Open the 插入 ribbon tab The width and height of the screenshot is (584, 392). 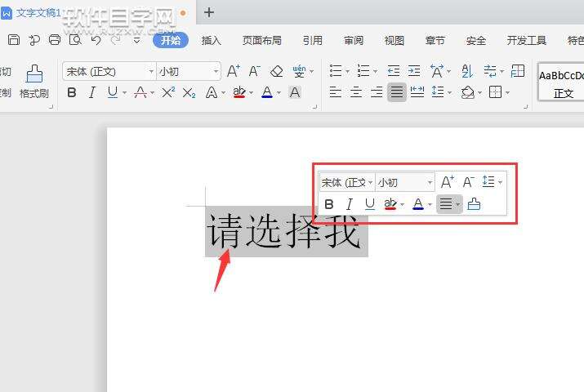(212, 40)
